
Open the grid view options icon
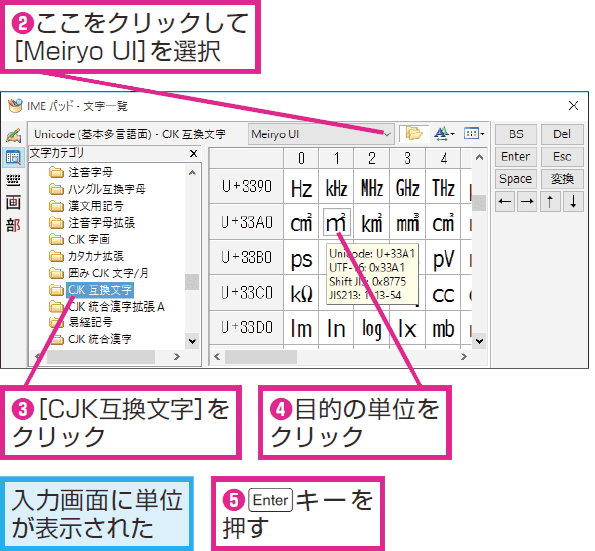coord(474,134)
